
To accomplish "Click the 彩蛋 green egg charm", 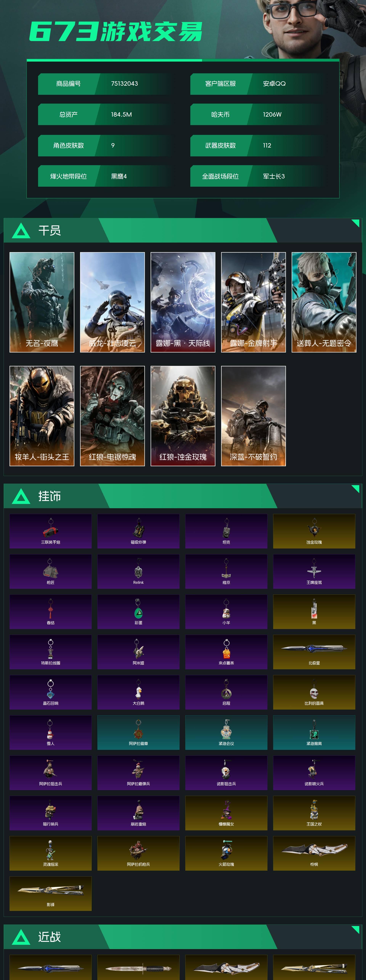I will coord(138,612).
